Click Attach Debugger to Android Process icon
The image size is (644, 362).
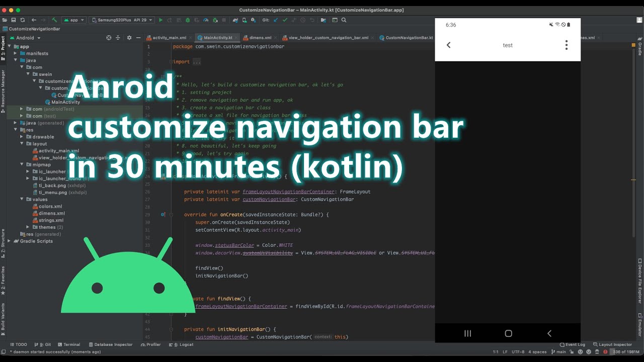(215, 20)
